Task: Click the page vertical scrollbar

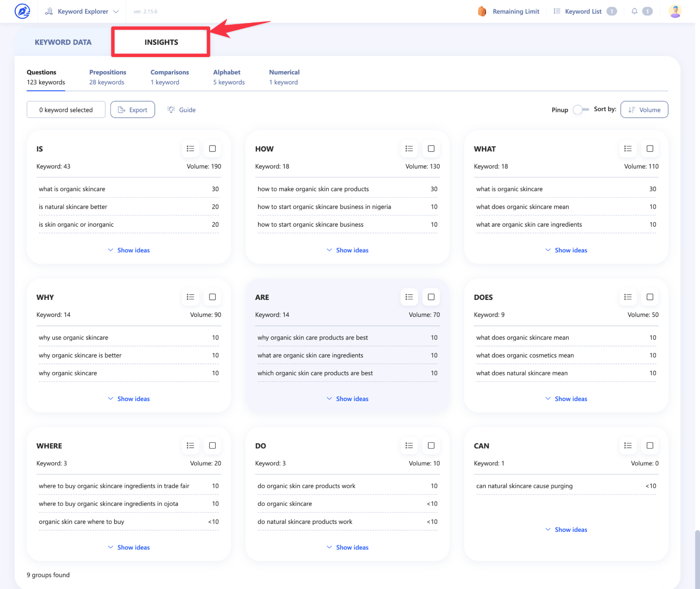Action: click(x=697, y=559)
